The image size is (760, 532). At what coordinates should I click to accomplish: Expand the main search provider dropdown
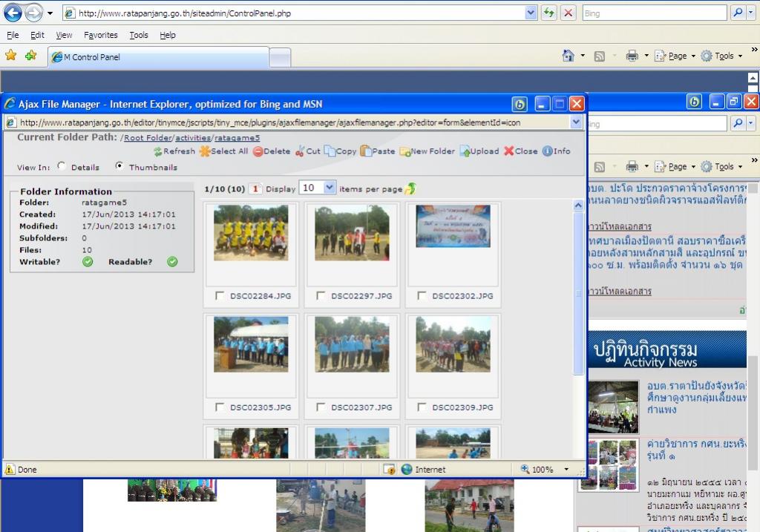click(x=751, y=13)
